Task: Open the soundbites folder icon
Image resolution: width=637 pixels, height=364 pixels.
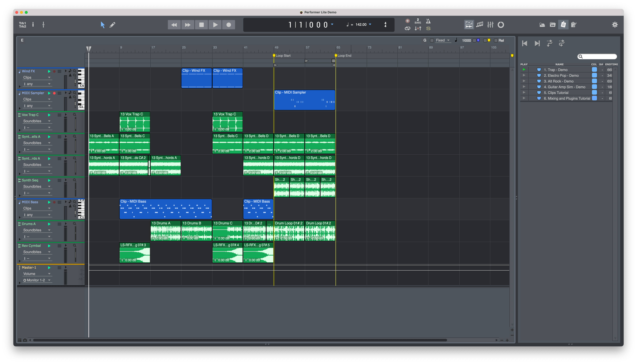Action: [x=552, y=25]
